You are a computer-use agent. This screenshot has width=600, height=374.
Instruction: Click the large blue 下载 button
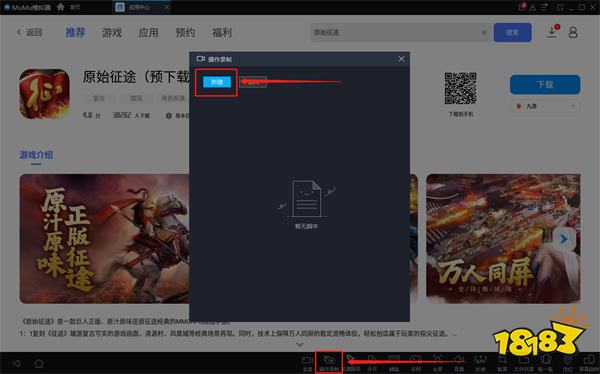point(545,84)
